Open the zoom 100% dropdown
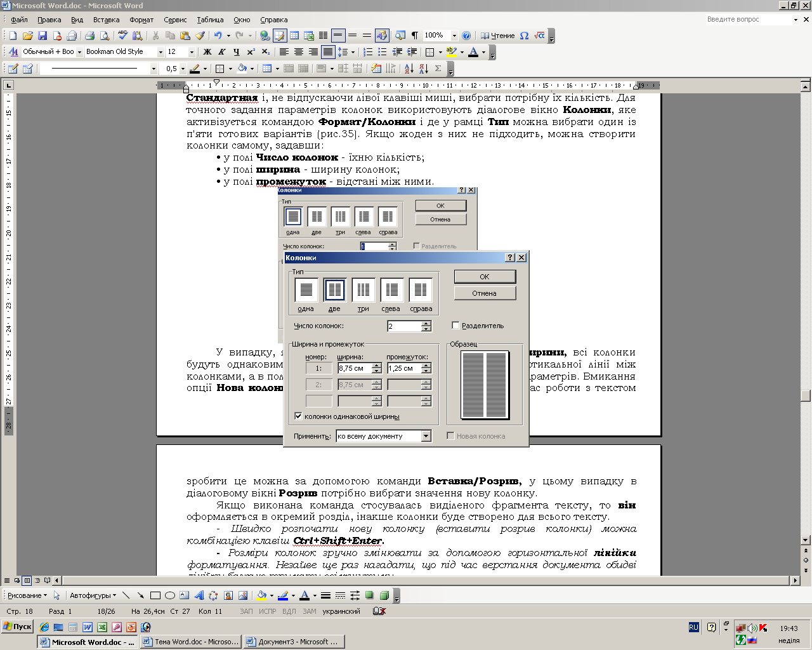Image resolution: width=812 pixels, height=650 pixels. coord(454,36)
